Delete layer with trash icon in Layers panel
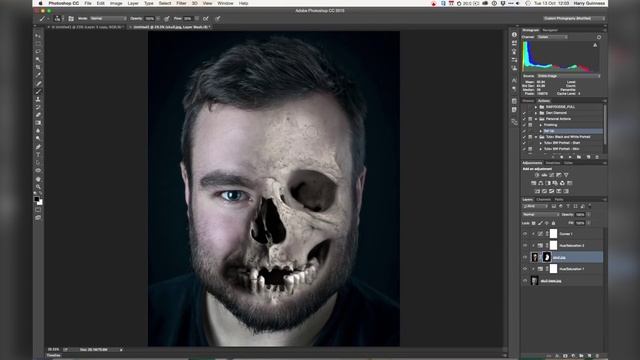 click(x=597, y=356)
